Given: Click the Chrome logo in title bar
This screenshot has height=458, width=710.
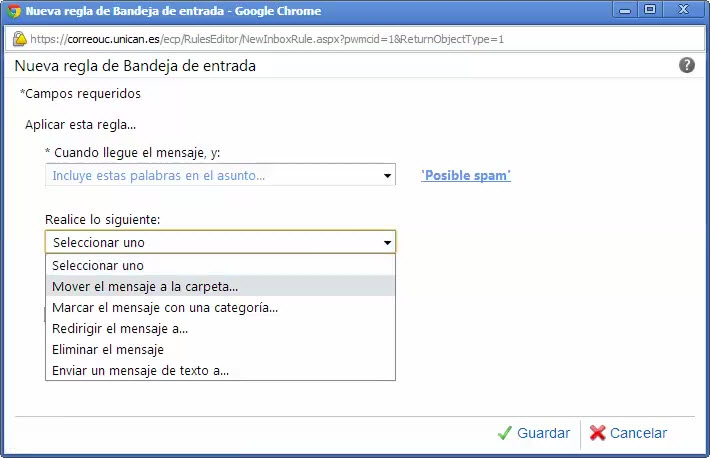Looking at the screenshot, I should pyautogui.click(x=14, y=11).
